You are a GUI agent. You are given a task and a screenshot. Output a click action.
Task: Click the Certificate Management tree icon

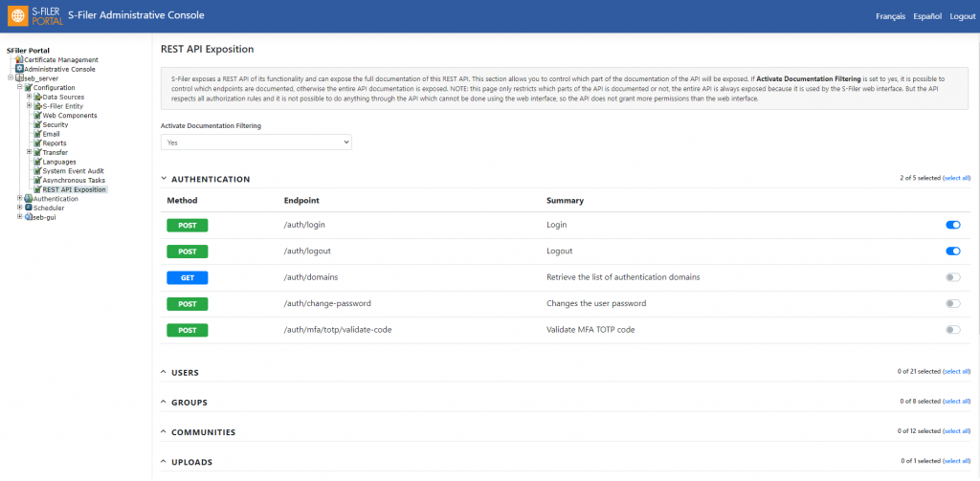pyautogui.click(x=19, y=60)
